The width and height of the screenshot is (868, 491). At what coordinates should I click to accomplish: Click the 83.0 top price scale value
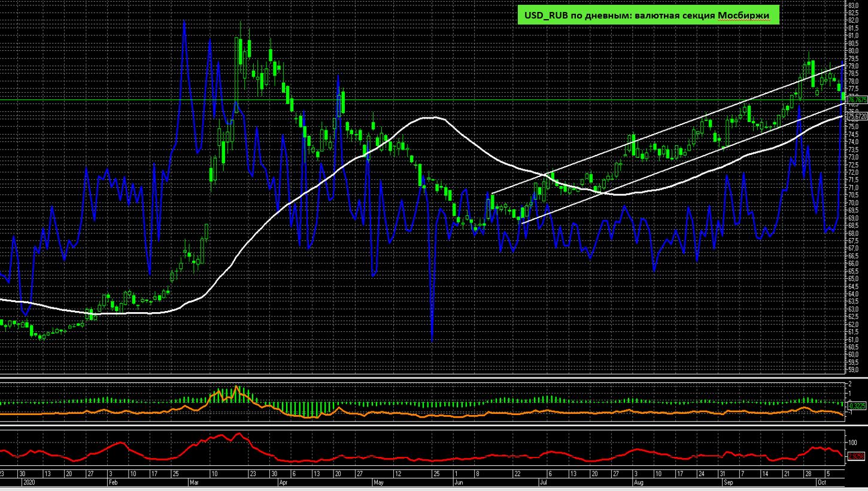click(852, 5)
